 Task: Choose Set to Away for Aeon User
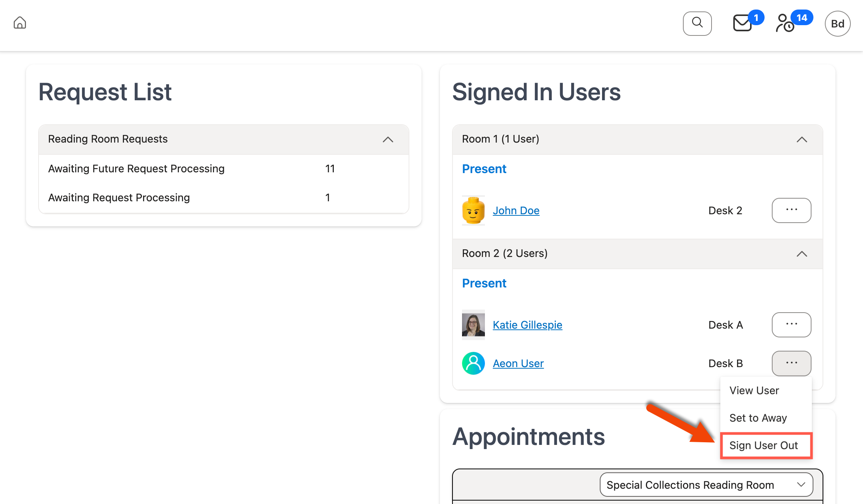pos(758,418)
